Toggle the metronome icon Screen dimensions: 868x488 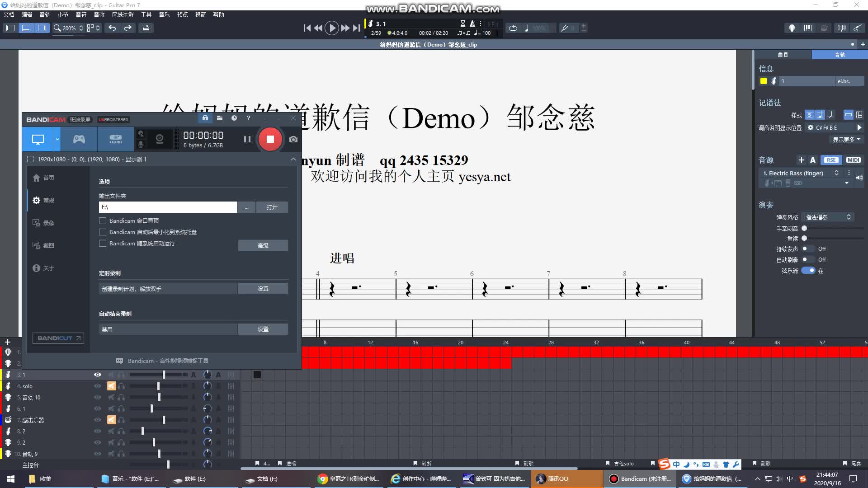point(472,23)
